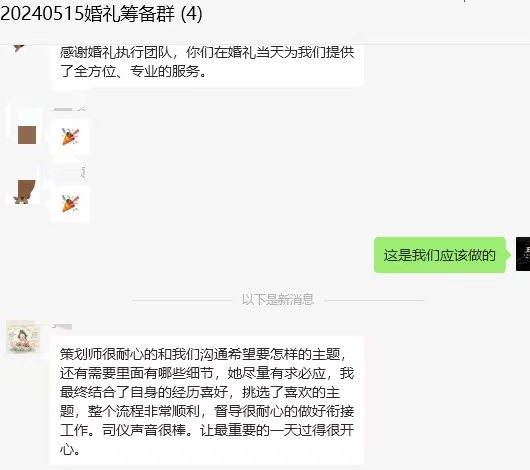
Task: Click the sender name above the long message
Action: coord(62,327)
